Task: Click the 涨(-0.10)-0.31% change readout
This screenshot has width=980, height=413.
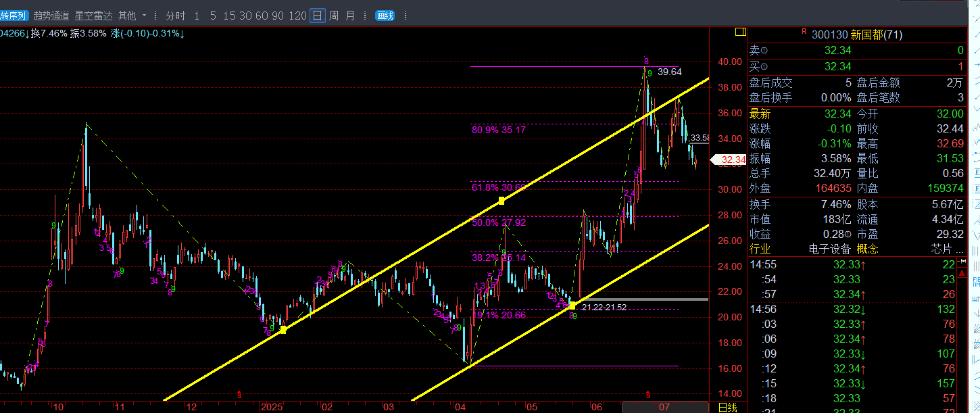Action: click(148, 33)
